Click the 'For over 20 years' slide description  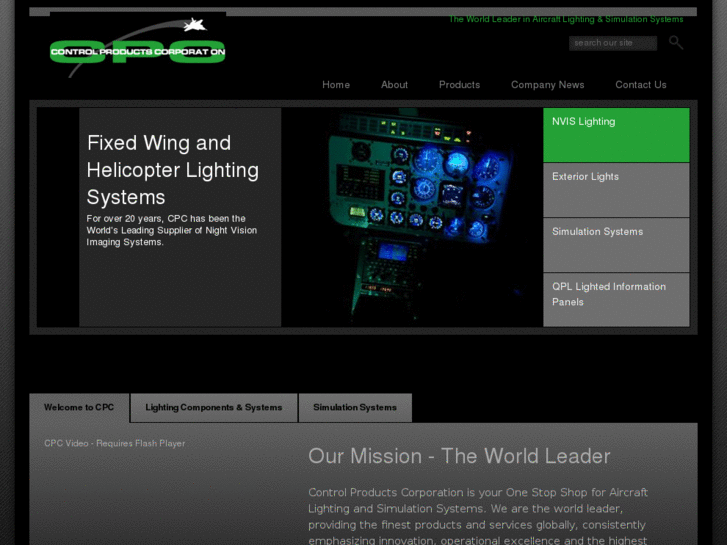coord(172,231)
